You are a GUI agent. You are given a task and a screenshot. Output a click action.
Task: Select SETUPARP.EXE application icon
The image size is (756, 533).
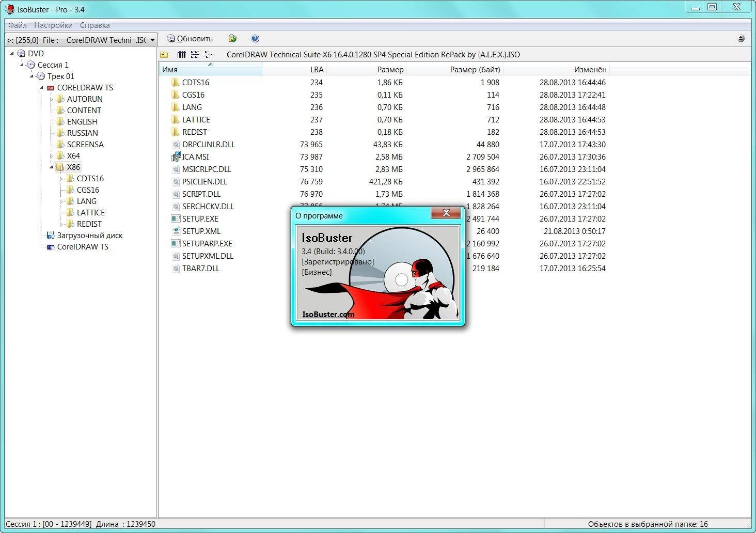coord(176,243)
